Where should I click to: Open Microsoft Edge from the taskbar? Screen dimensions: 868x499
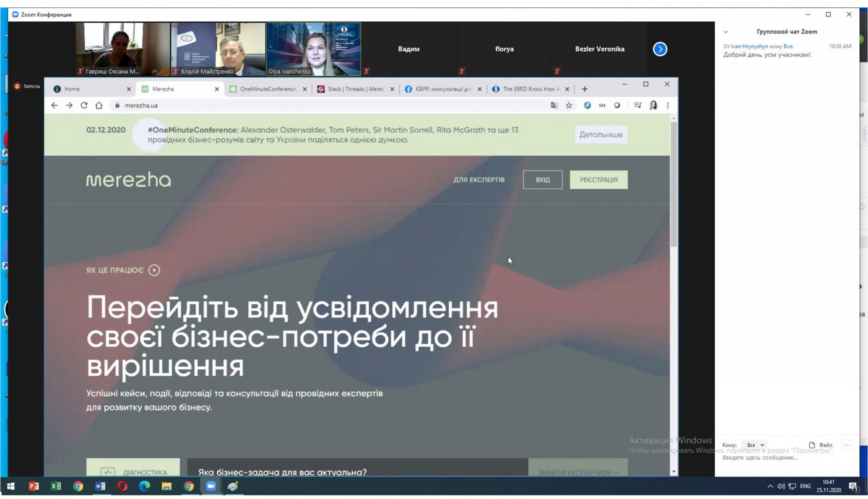coord(145,486)
